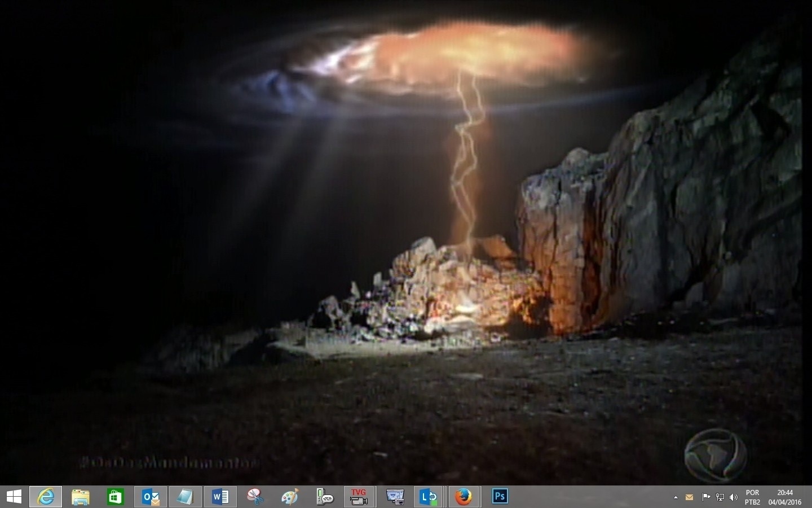812x508 pixels.
Task: Click the device chat bubble taskbar icon
Action: (x=325, y=497)
